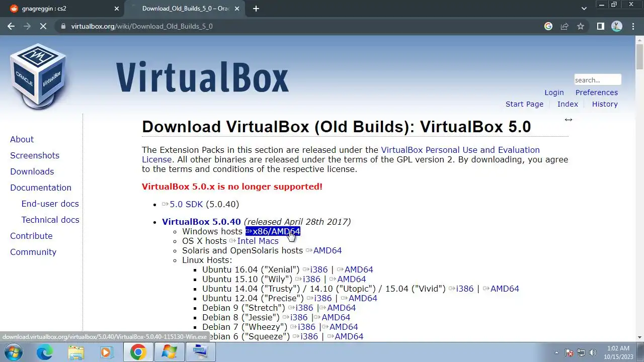This screenshot has width=644, height=362.
Task: Download Debian 8 Jessie i386
Action: [295, 317]
